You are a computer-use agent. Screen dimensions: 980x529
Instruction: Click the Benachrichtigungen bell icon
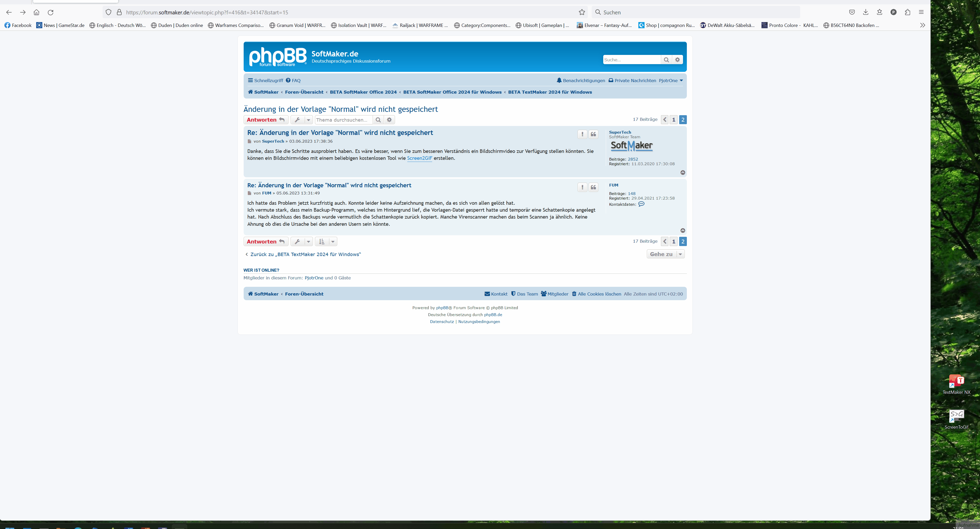pyautogui.click(x=558, y=80)
